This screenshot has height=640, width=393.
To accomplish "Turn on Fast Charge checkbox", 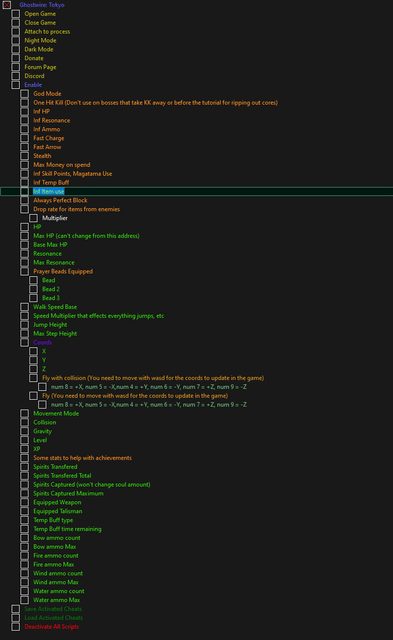I will pos(24,138).
